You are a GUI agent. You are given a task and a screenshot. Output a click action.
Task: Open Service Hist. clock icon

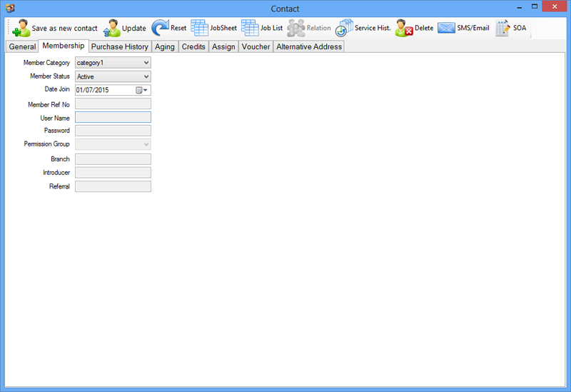click(x=344, y=28)
